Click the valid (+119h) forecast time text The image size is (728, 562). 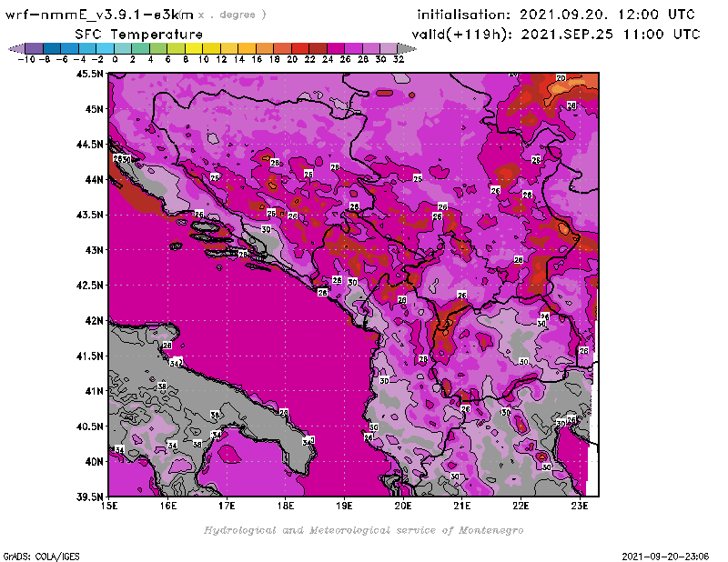click(x=558, y=34)
